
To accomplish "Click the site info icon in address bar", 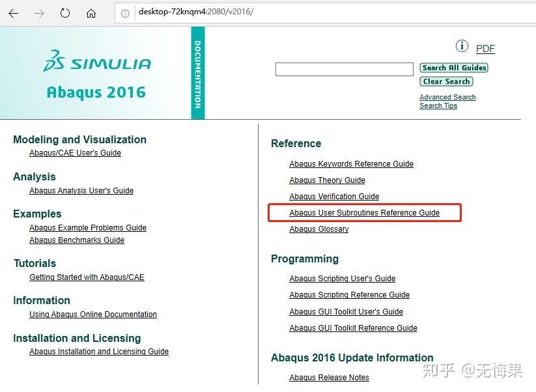I will pyautogui.click(x=126, y=13).
